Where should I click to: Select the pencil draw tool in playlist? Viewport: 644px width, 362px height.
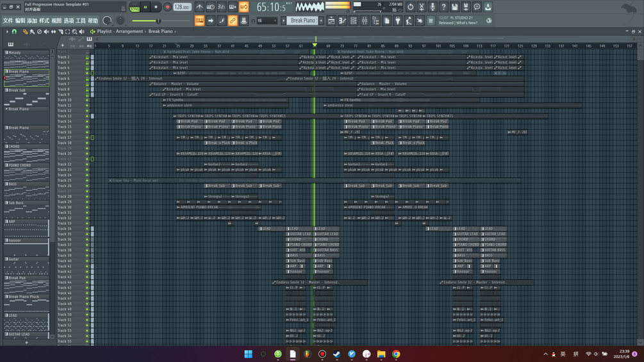click(25, 31)
